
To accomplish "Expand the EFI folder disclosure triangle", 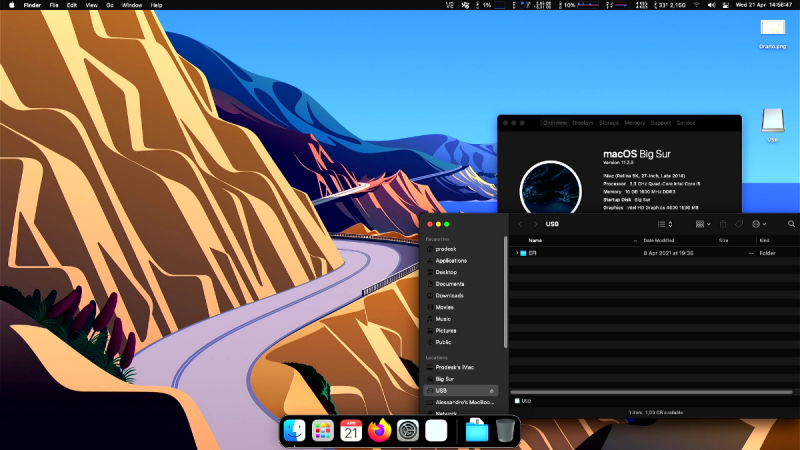I will click(517, 253).
